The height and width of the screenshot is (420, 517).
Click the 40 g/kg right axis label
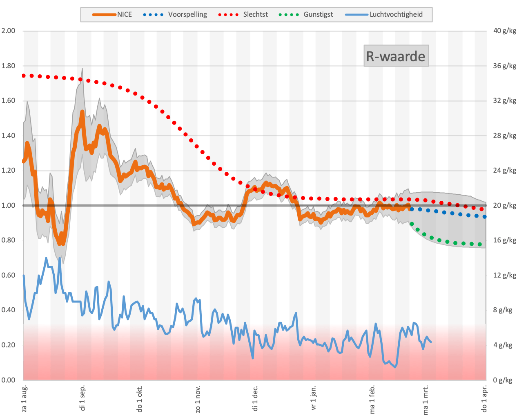[505, 31]
